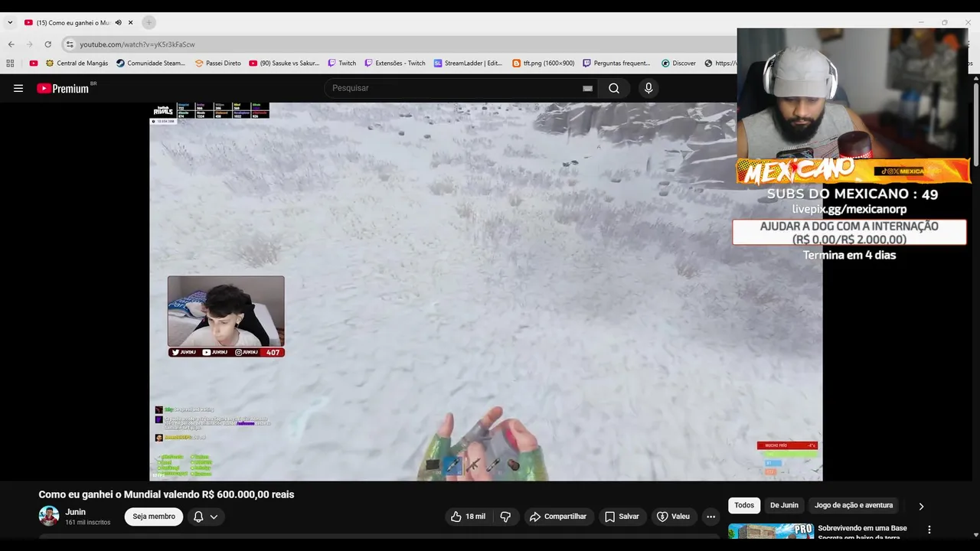This screenshot has height=551, width=980.
Task: Open the YouTube hamburger guide menu
Action: pos(18,88)
